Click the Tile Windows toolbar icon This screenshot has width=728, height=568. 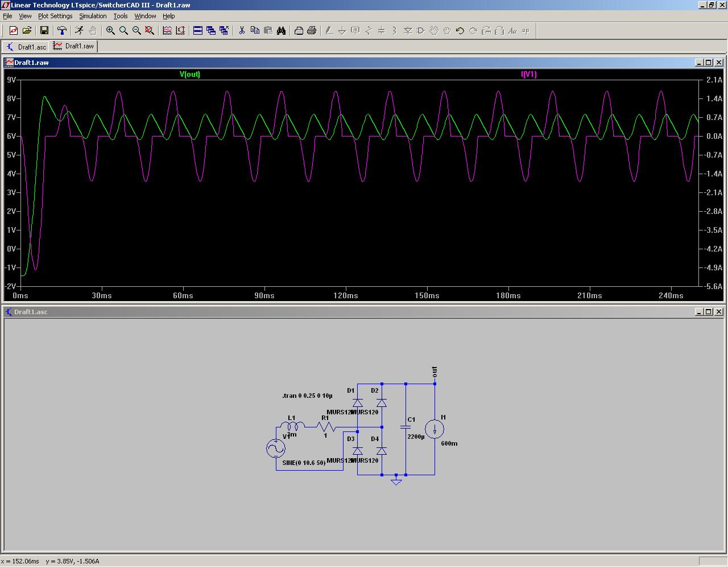(198, 31)
